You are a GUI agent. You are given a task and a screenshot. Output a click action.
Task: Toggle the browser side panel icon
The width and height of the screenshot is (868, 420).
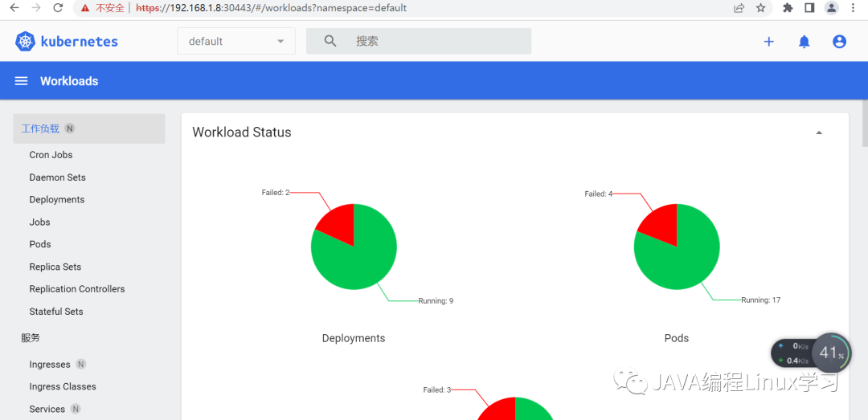(x=809, y=8)
